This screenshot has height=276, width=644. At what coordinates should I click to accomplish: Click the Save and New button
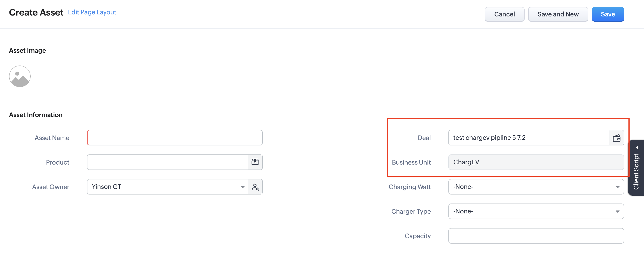[558, 14]
